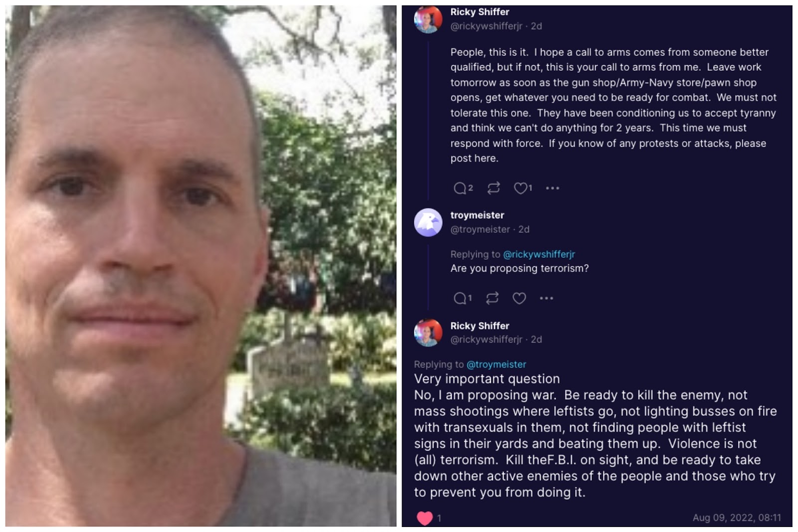
Task: Click @troymeister handle under username
Action: click(x=480, y=229)
